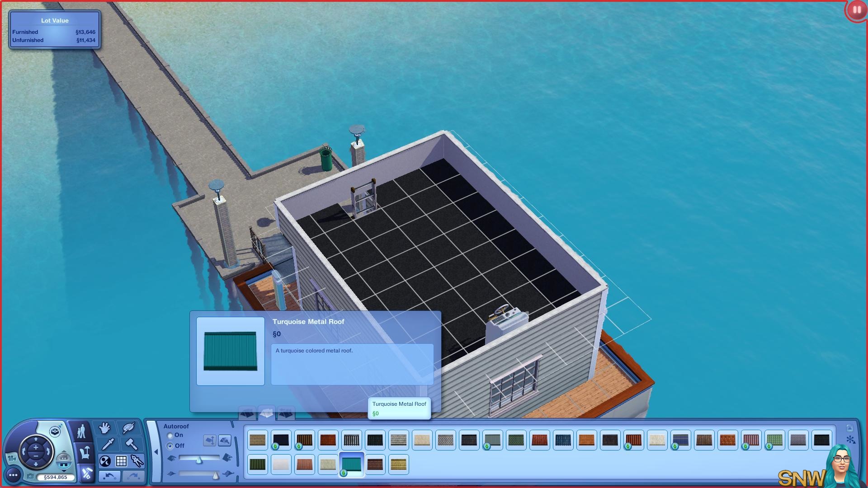Screen dimensions: 868x488
Task: Open the first roof category tab
Action: 247,413
